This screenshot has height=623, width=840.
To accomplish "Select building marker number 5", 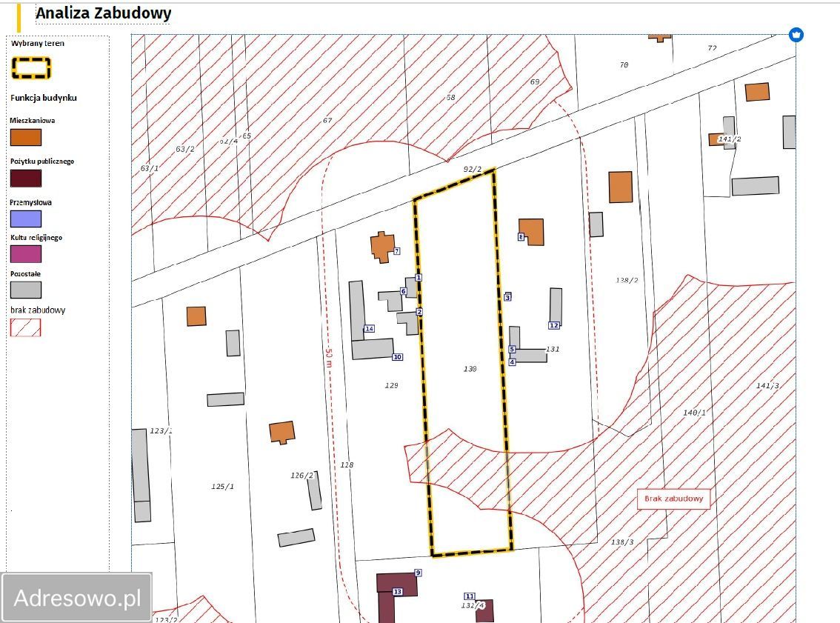I will click(x=512, y=349).
